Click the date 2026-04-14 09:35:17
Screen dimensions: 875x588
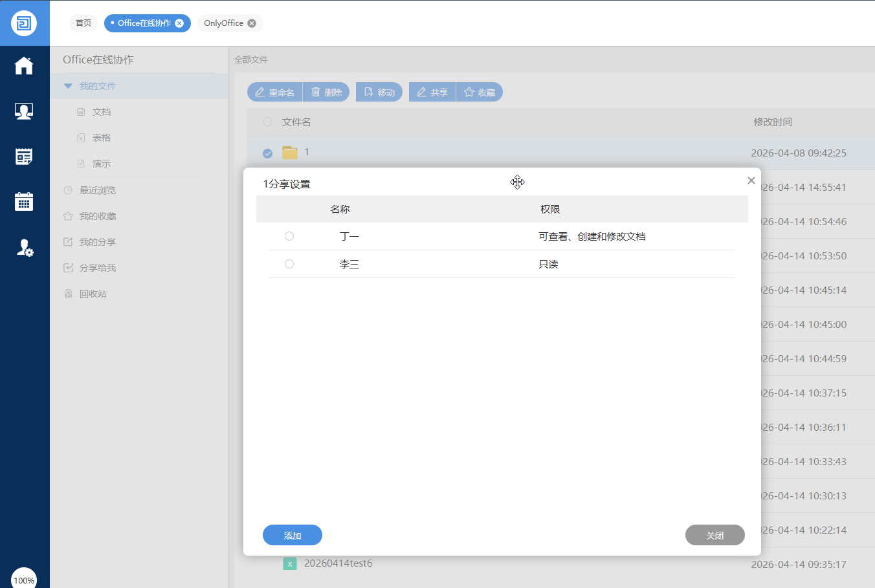[x=799, y=564]
